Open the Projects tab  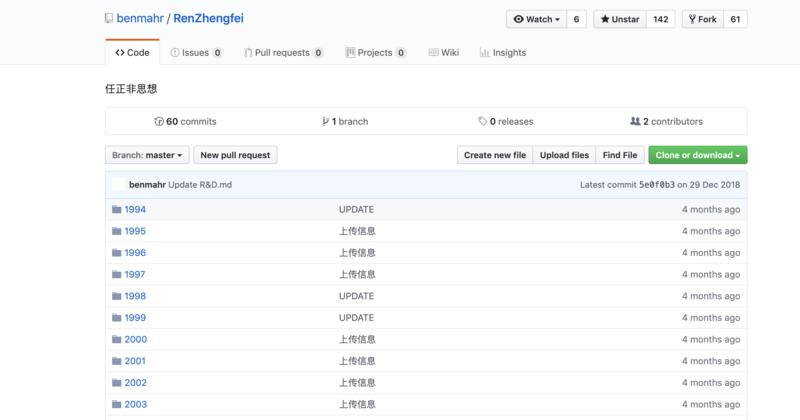tap(376, 53)
